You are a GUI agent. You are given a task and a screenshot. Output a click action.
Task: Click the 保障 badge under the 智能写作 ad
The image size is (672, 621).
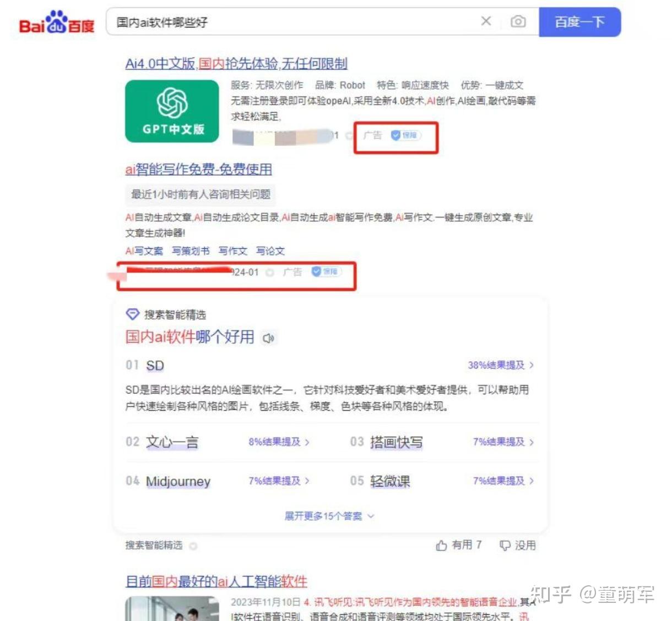point(327,271)
